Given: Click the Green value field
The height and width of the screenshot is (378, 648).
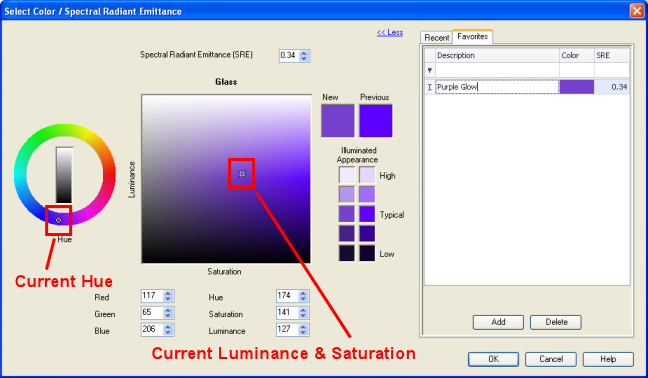Looking at the screenshot, I should (152, 313).
